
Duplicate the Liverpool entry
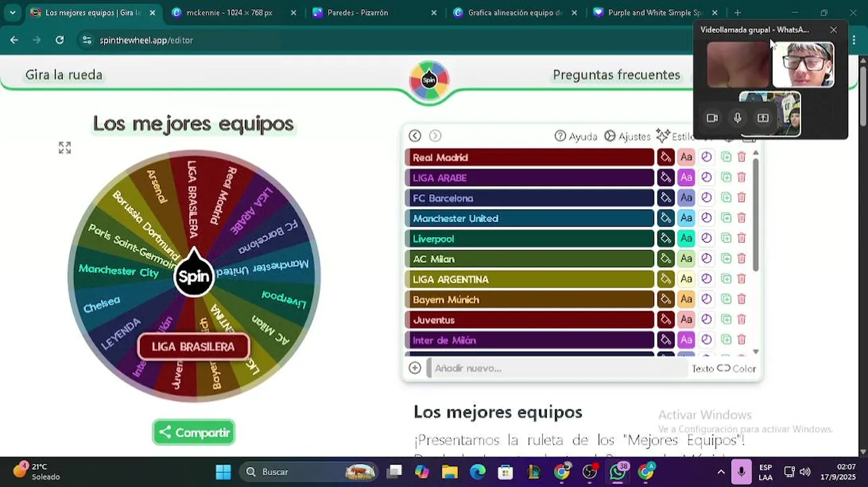[x=726, y=238]
